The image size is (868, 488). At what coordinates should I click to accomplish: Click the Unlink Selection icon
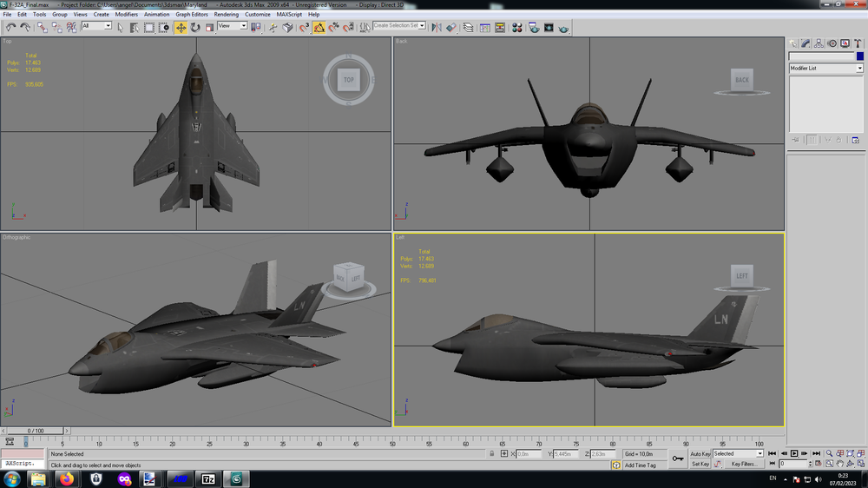point(57,27)
